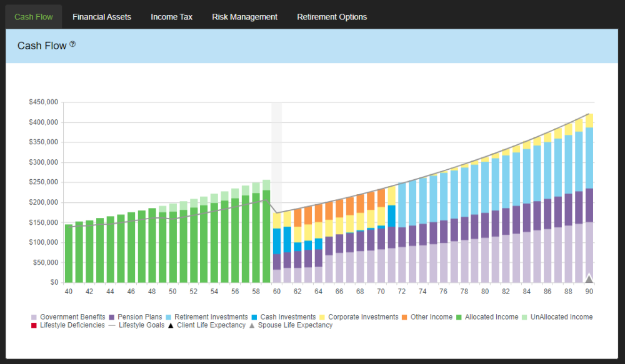The width and height of the screenshot is (625, 364).
Task: Open the Retirement Options tab
Action: click(332, 17)
